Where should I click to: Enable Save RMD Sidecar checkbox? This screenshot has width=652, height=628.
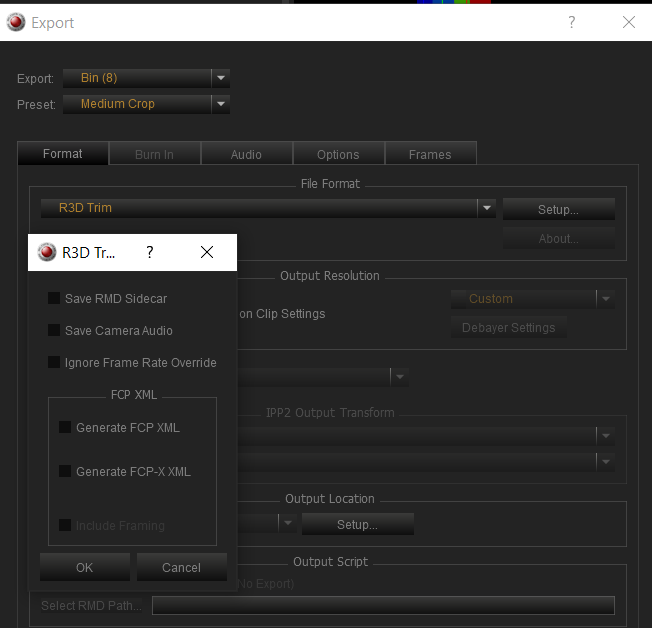[54, 298]
